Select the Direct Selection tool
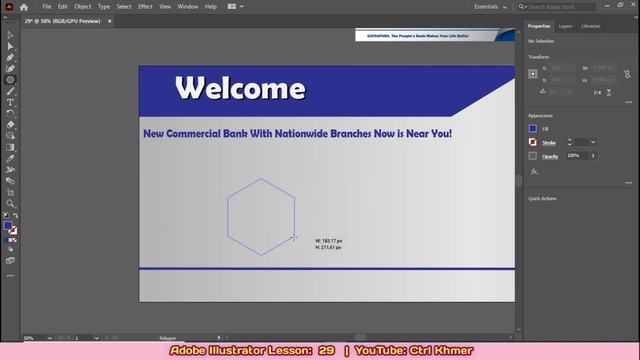Screen dimensions: 640x360 (x=10, y=46)
